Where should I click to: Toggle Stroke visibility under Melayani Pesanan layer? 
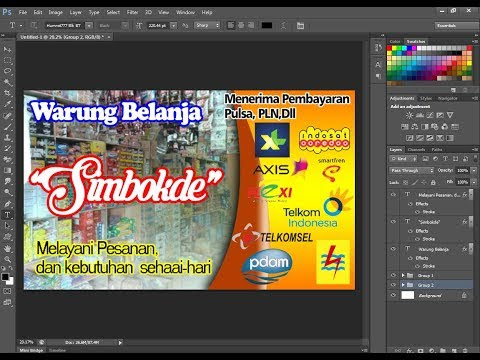pyautogui.click(x=417, y=212)
